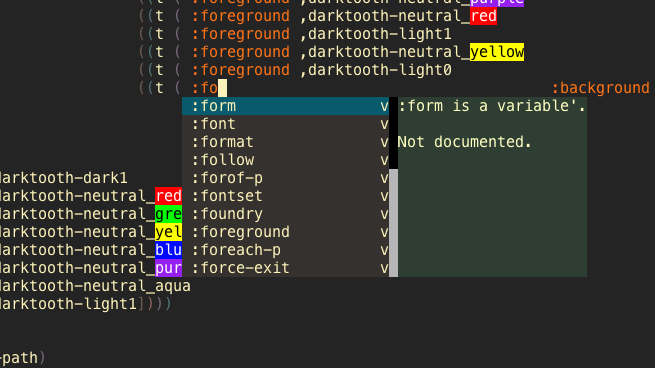
Task: Click the ':fo' text being typed
Action: coord(205,88)
